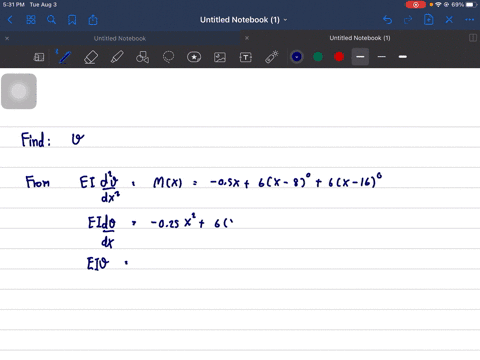The width and height of the screenshot is (480, 360).
Task: Select the thick stroke thickness
Action: (x=403, y=57)
